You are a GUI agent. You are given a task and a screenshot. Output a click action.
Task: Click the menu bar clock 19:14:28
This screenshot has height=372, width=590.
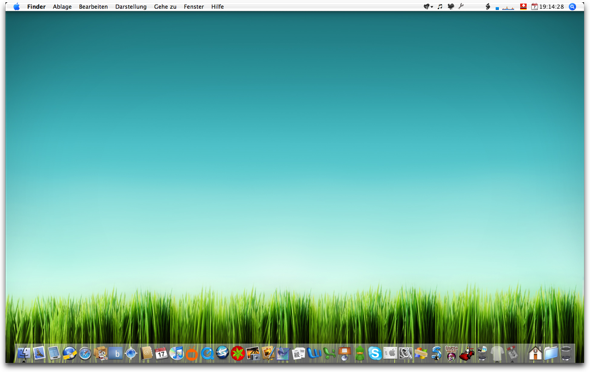point(552,6)
